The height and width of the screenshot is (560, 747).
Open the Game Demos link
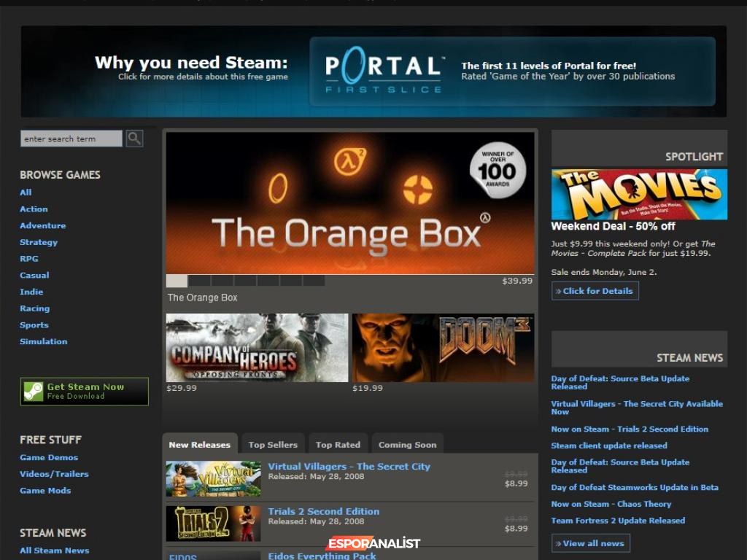(49, 457)
